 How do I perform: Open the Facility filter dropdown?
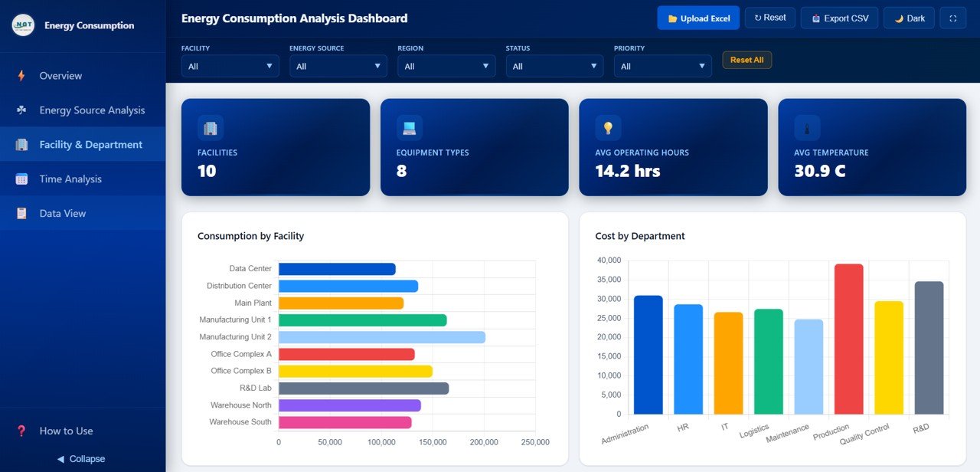(x=230, y=67)
